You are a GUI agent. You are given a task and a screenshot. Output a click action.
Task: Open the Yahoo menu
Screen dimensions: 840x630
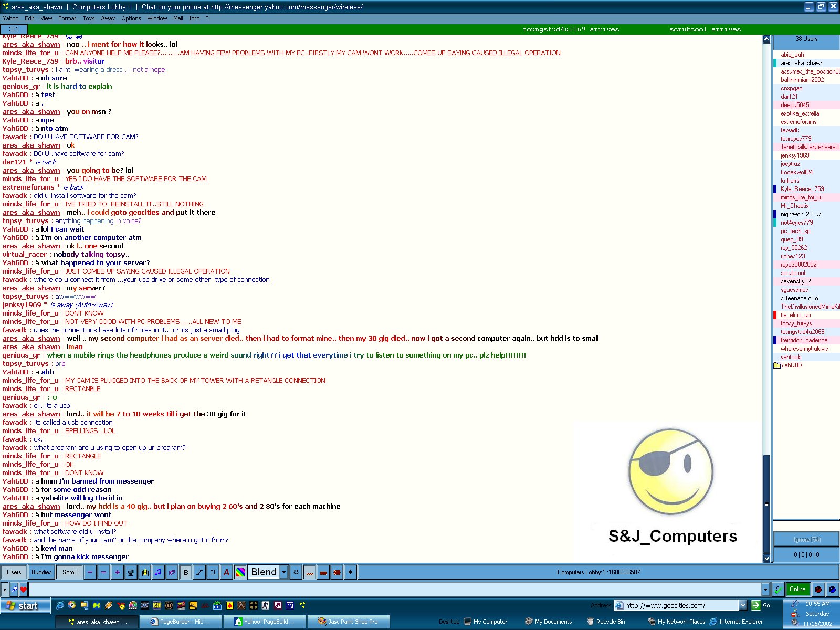10,18
